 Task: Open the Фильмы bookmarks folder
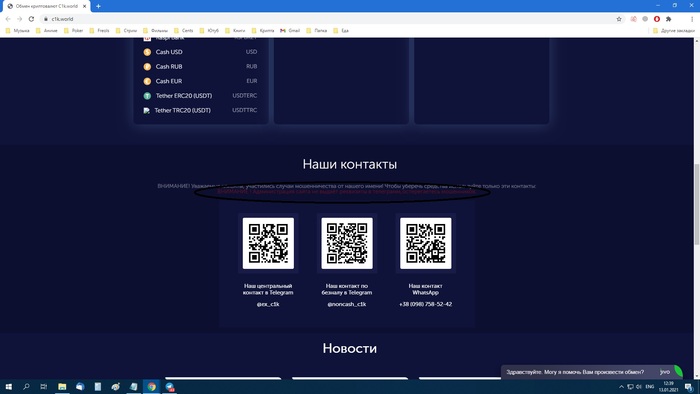coord(155,30)
